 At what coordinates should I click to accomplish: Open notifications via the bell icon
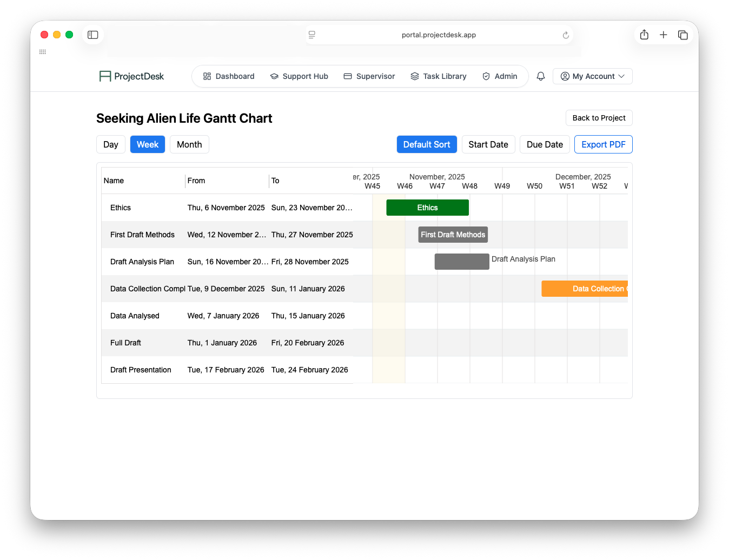540,76
